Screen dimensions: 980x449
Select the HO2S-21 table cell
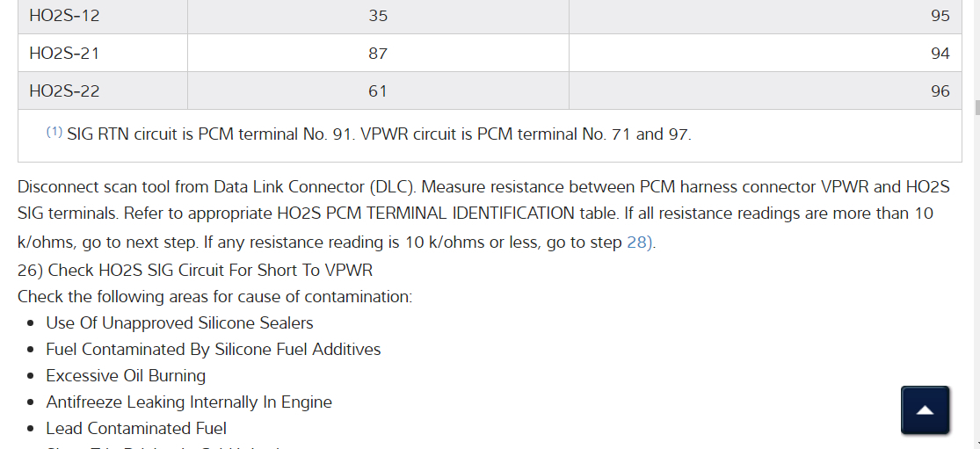64,54
